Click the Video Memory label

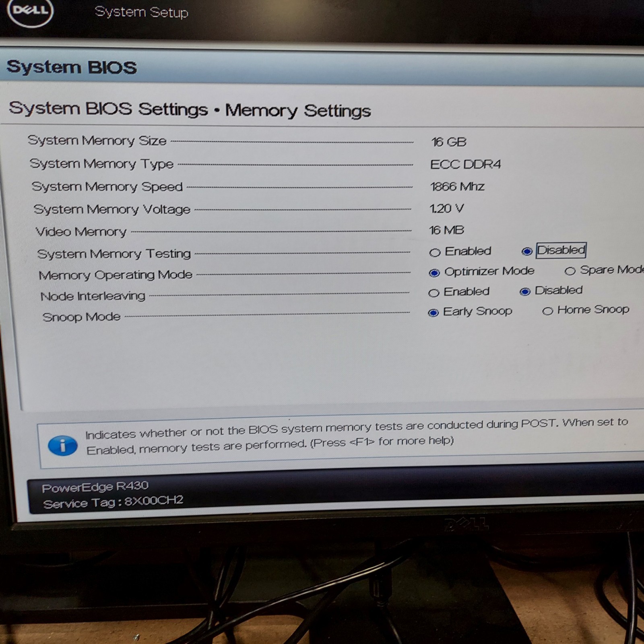[81, 231]
